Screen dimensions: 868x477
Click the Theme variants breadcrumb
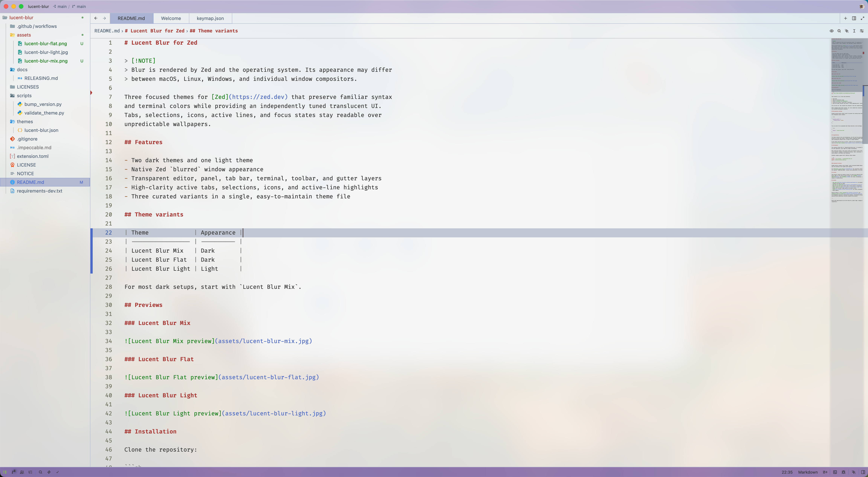pyautogui.click(x=214, y=31)
